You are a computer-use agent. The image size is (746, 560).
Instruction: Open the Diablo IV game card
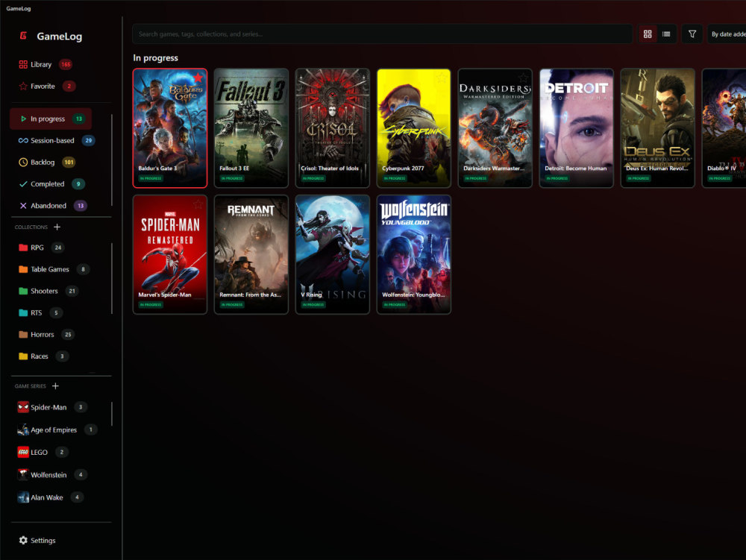(x=724, y=128)
